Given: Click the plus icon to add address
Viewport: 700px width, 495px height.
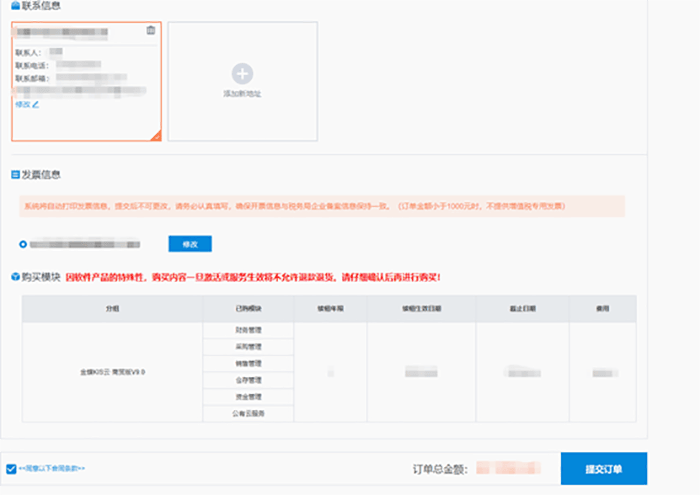Looking at the screenshot, I should (x=242, y=73).
